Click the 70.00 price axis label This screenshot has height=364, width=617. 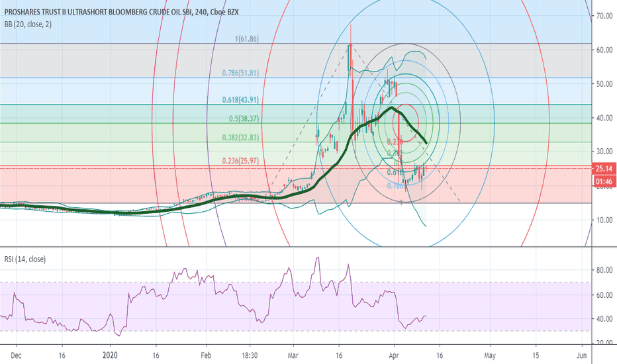point(604,16)
